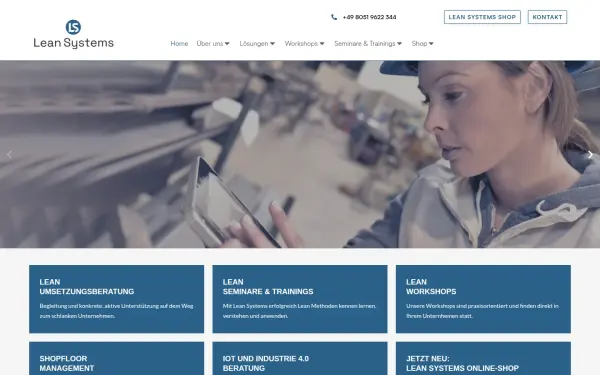This screenshot has height=375, width=600.
Task: Advance to next slide arrow
Action: click(590, 155)
